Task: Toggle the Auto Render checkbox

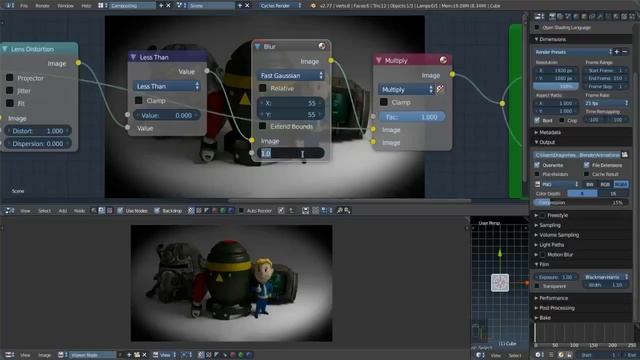Action: pyautogui.click(x=241, y=211)
